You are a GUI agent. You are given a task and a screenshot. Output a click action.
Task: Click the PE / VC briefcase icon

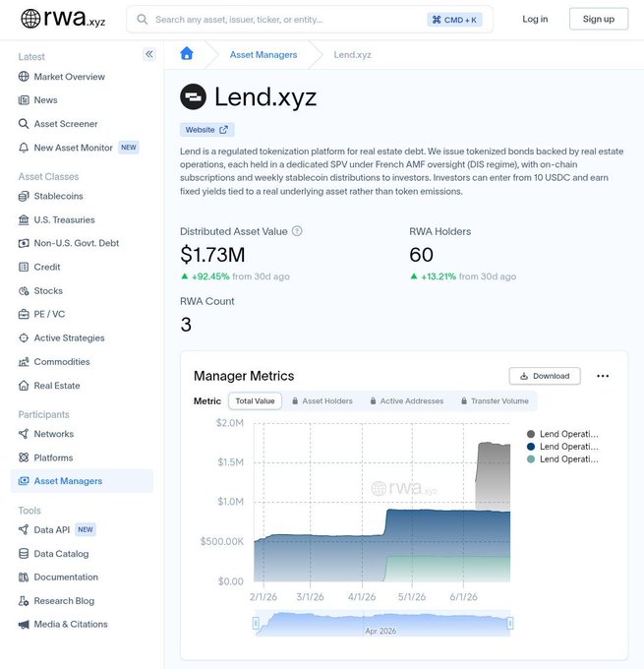click(24, 315)
